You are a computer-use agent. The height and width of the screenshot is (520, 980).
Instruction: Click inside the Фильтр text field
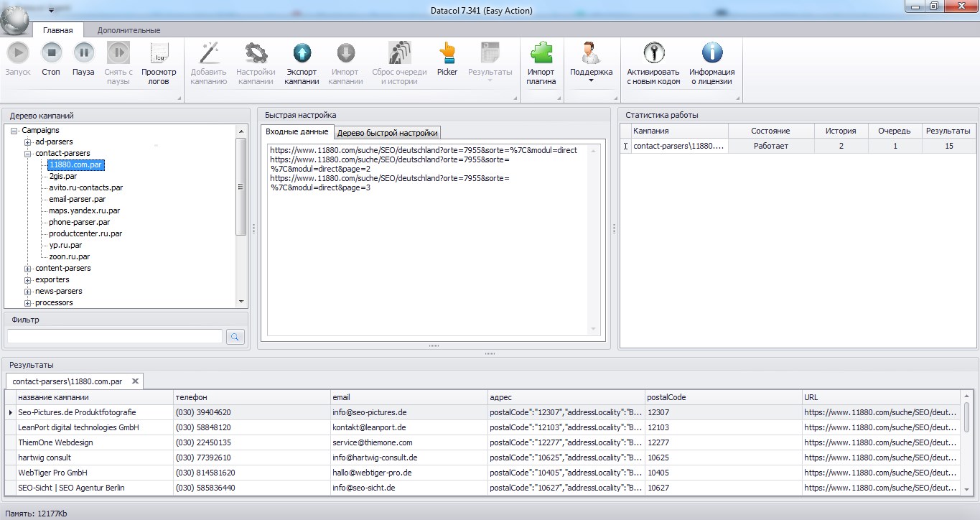point(115,336)
